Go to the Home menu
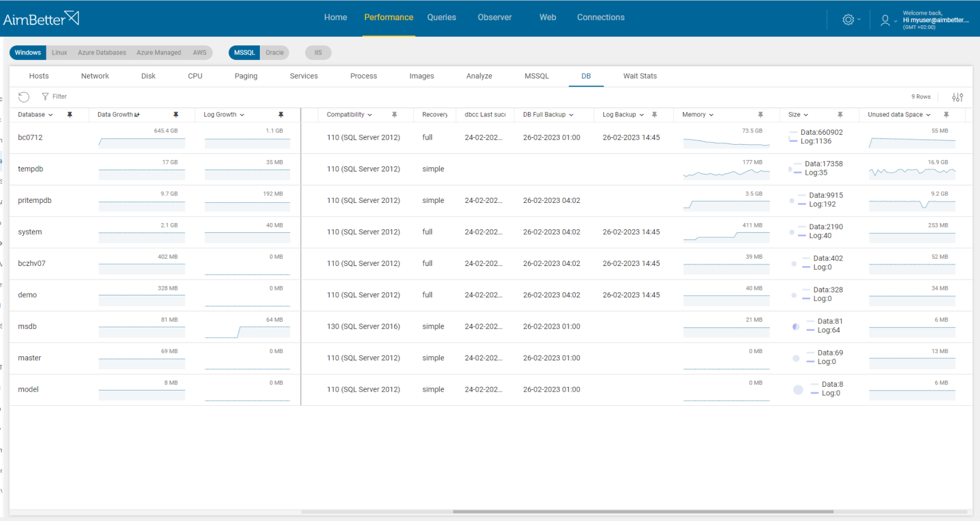Viewport: 980px width, 521px height. pyautogui.click(x=336, y=18)
